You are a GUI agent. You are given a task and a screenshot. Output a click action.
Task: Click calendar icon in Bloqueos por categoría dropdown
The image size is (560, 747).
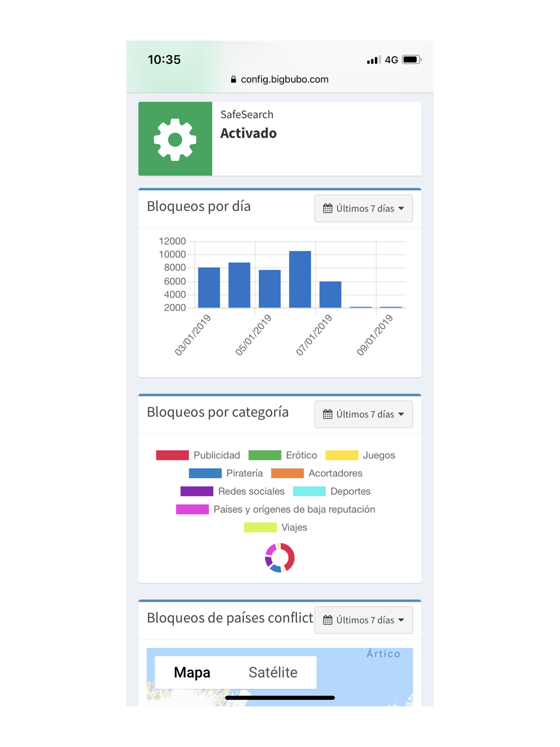(x=328, y=414)
